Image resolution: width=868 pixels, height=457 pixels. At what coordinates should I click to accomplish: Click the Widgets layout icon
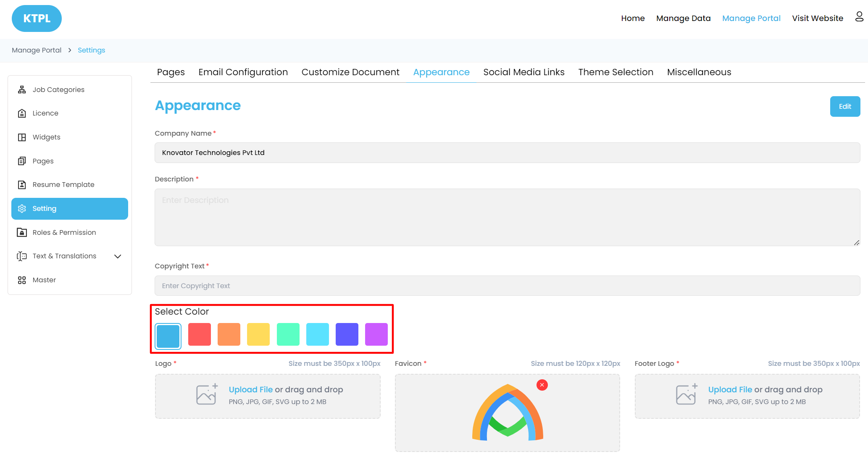(x=22, y=137)
